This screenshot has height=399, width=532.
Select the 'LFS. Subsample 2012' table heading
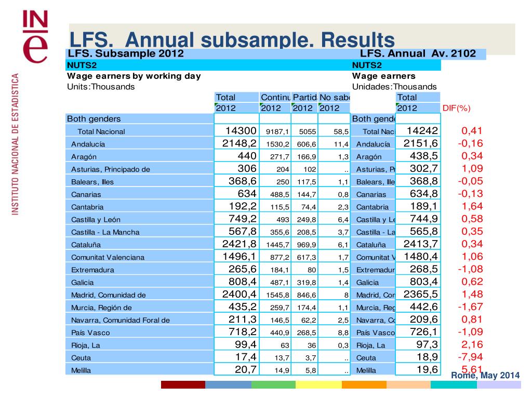click(126, 54)
